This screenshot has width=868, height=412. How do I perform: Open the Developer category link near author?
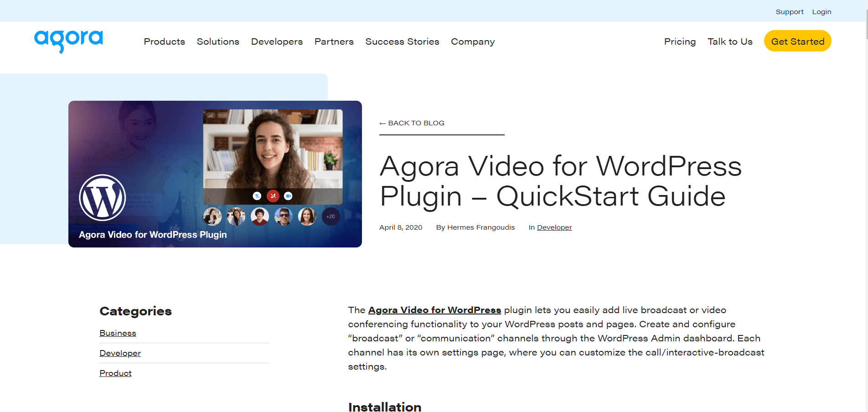coord(554,227)
